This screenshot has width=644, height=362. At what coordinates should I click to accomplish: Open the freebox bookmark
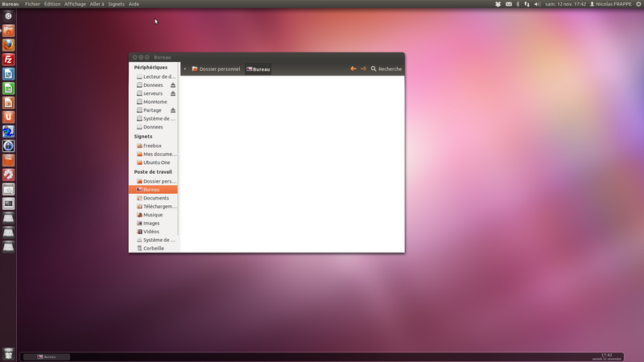[x=153, y=146]
